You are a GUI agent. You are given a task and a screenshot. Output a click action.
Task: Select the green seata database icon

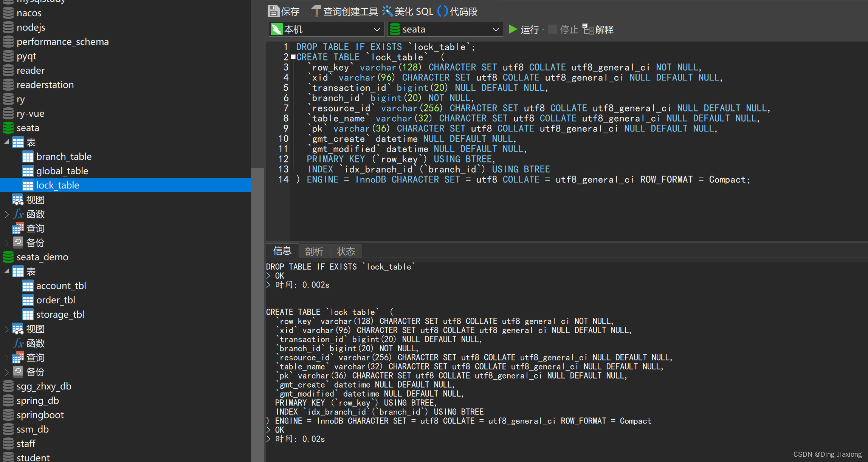pos(8,128)
